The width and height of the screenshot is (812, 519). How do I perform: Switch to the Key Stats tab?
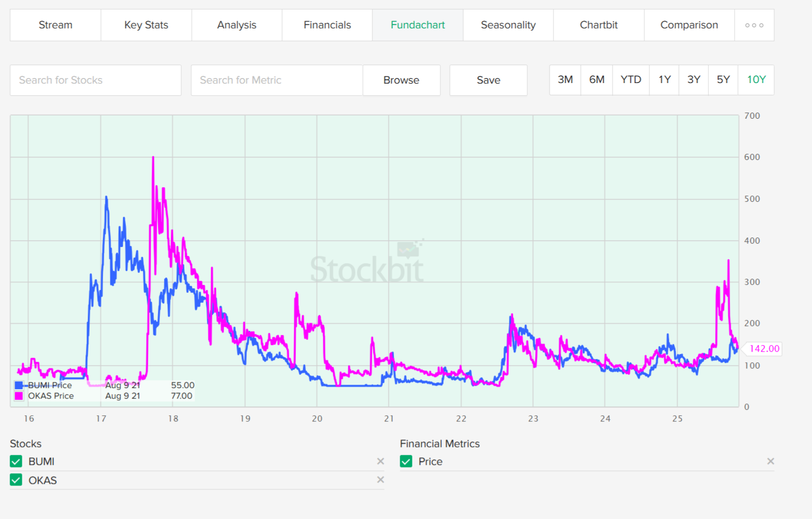pyautogui.click(x=146, y=25)
